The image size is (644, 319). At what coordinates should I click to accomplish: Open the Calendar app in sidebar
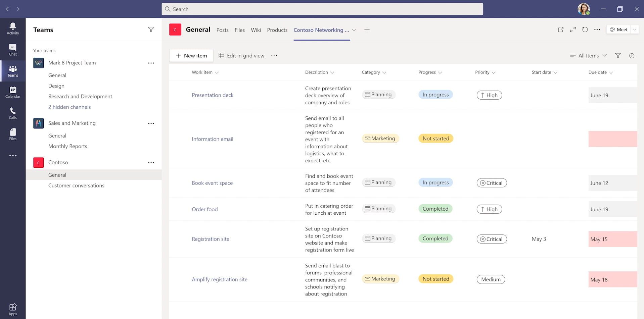point(13,92)
